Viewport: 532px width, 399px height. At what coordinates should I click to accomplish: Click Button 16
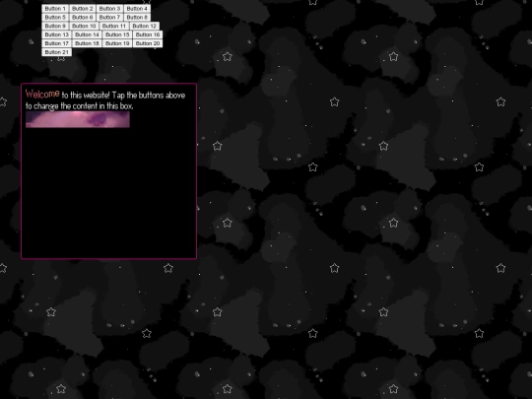(x=148, y=34)
